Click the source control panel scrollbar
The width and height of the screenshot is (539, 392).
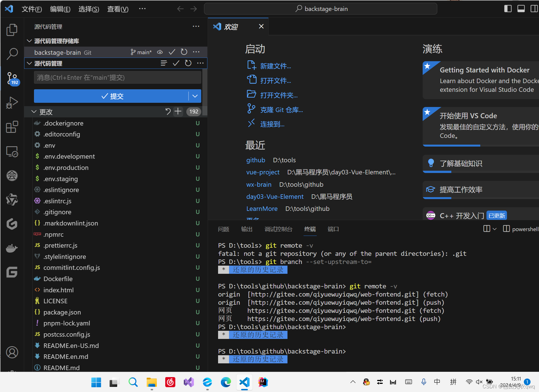tap(205, 92)
